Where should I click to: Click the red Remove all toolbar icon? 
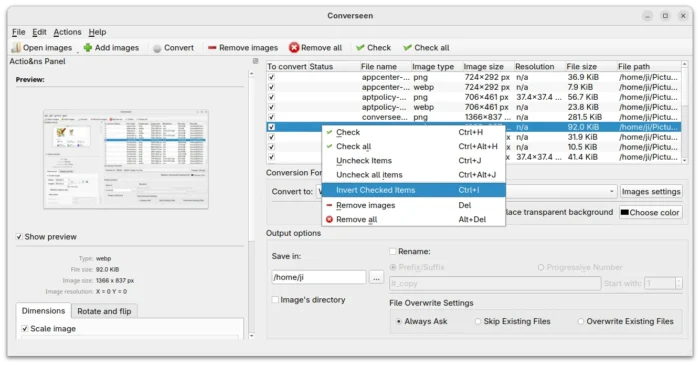point(294,47)
